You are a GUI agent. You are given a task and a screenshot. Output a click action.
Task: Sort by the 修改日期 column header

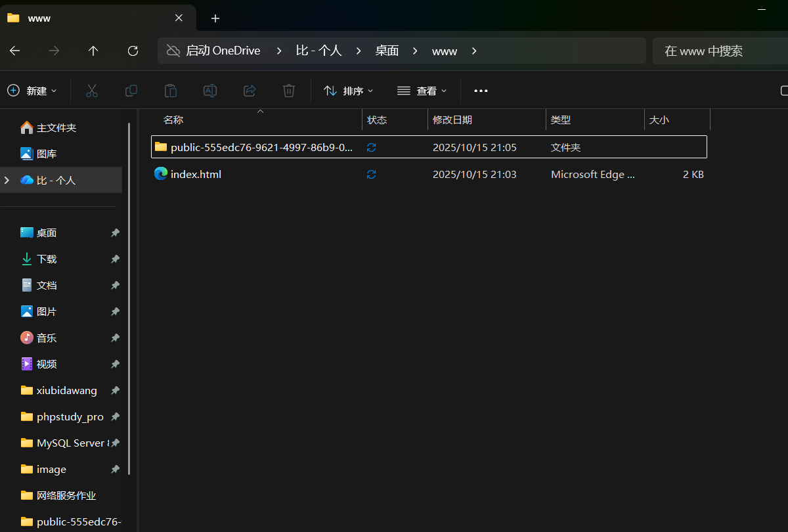click(x=452, y=120)
